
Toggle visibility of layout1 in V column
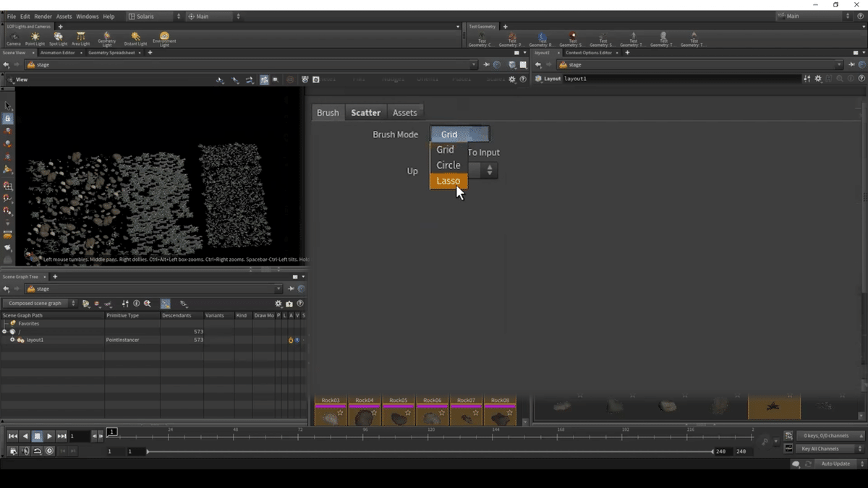tap(297, 340)
